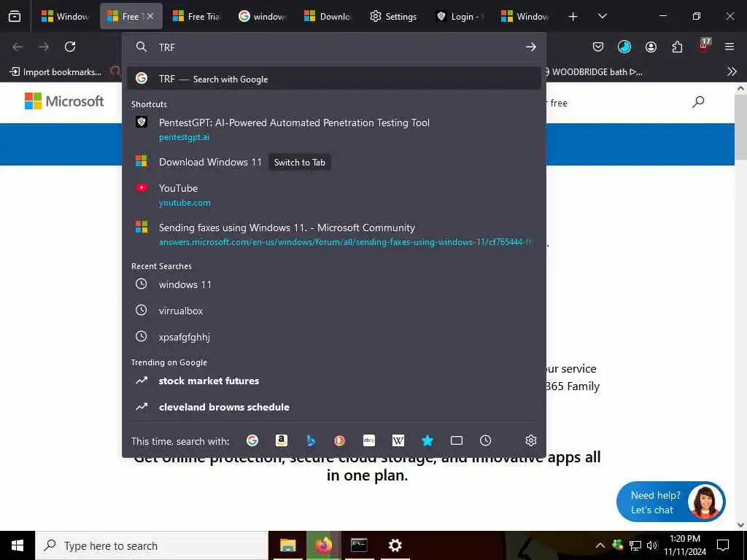This screenshot has width=747, height=560.
Task: Open the extensions puzzle icon
Action: tap(677, 47)
